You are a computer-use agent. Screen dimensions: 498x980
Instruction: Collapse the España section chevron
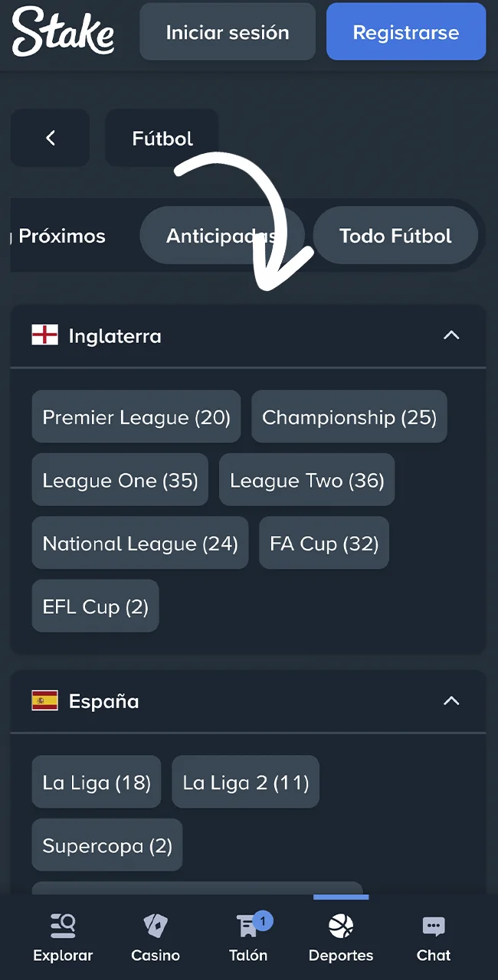[451, 701]
